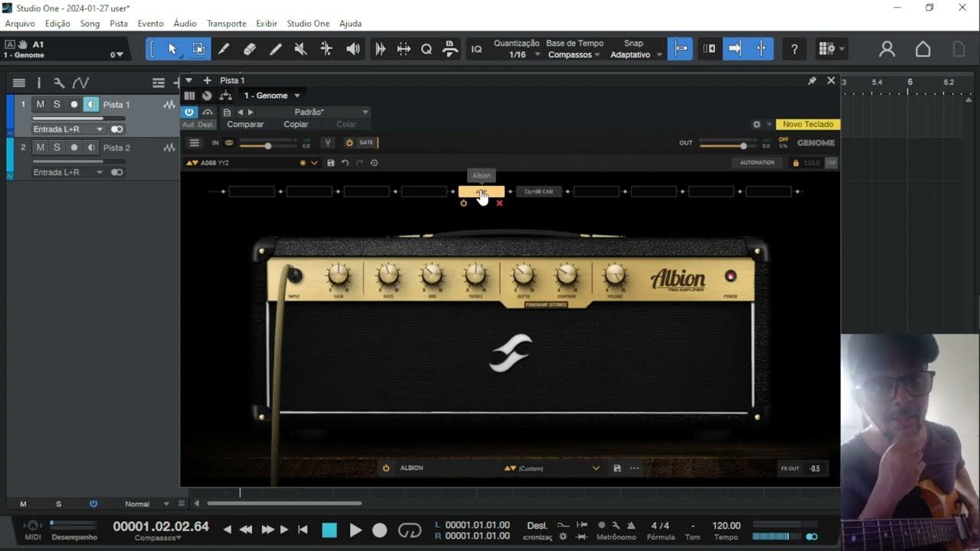Open the Edição menu
The width and height of the screenshot is (980, 551).
point(57,24)
